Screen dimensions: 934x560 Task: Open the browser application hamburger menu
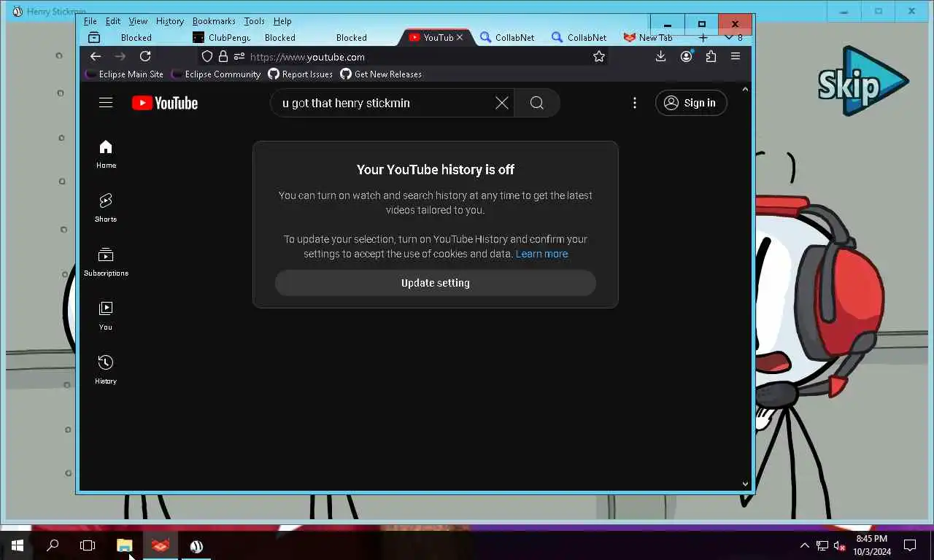[736, 56]
